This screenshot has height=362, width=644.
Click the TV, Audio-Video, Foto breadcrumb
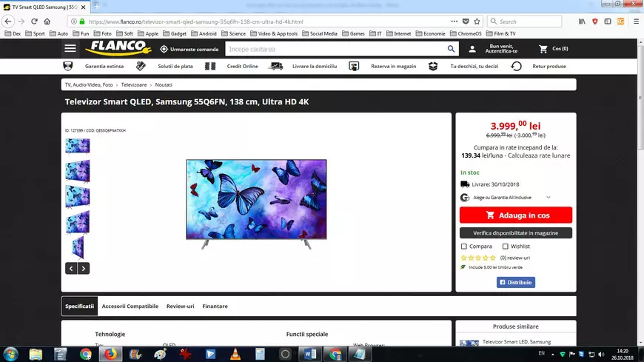(x=89, y=84)
